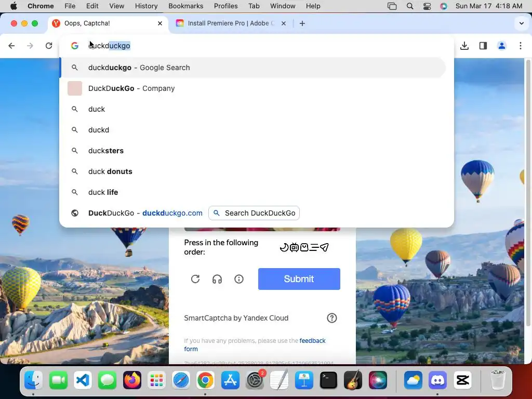This screenshot has width=532, height=399.
Task: Click the forward navigation arrow
Action: click(30, 46)
